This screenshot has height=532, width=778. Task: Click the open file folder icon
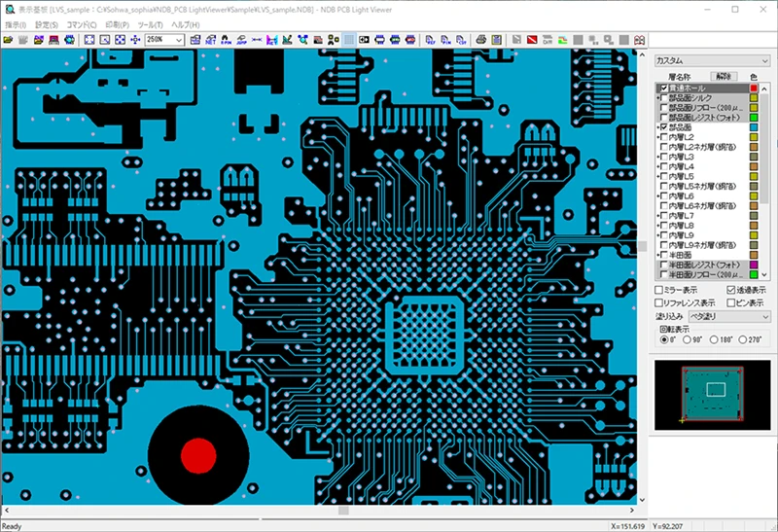point(8,40)
